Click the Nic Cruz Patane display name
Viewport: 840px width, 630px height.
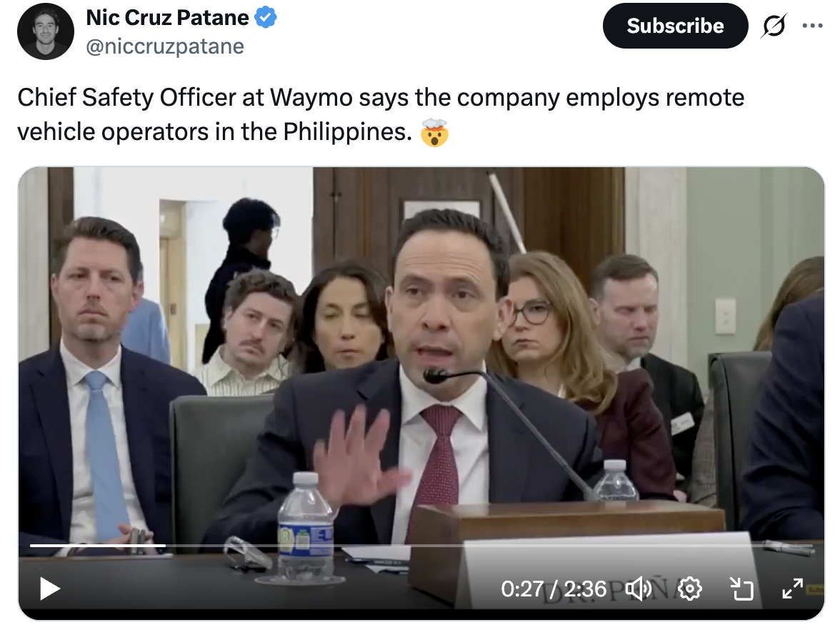pyautogui.click(x=167, y=18)
